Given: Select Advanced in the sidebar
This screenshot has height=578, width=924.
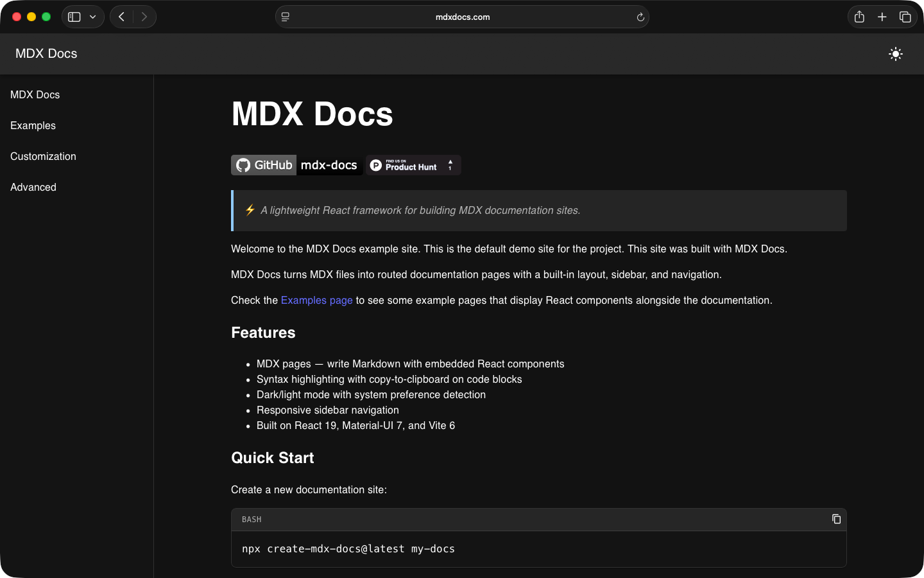Looking at the screenshot, I should click(33, 188).
